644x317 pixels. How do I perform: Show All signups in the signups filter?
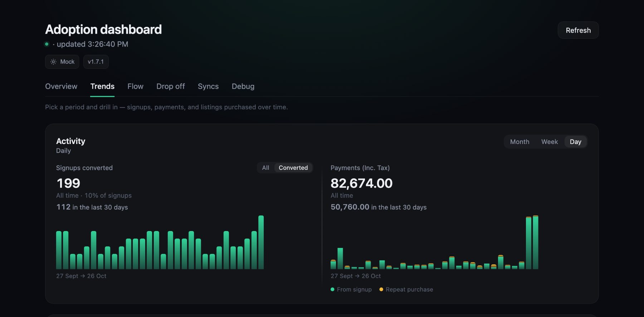265,168
